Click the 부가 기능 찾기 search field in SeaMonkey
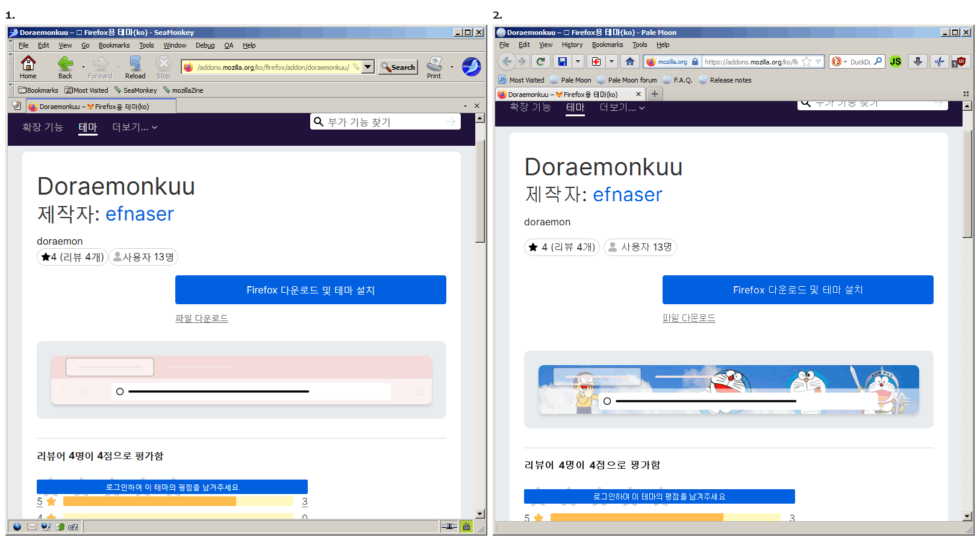 (385, 122)
